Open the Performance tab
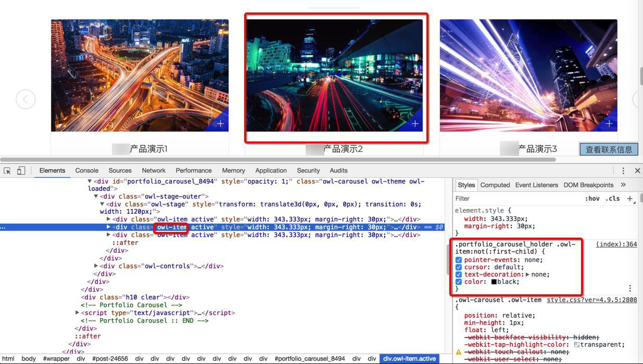643x364 pixels. click(194, 171)
